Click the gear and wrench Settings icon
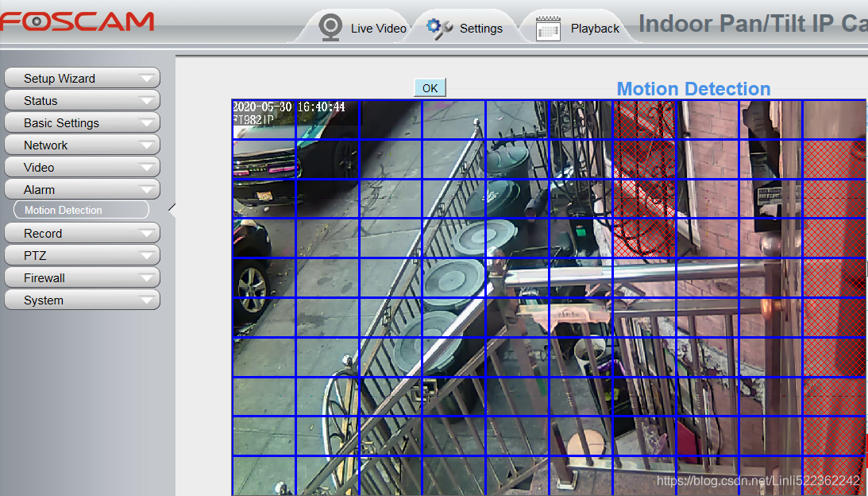Screen dimensions: 868x496 pos(439,29)
